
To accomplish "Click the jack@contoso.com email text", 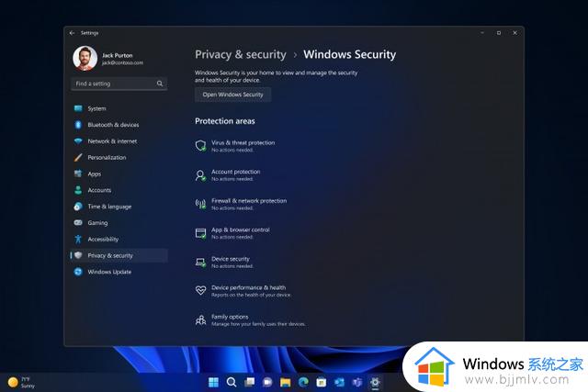I will [x=122, y=62].
